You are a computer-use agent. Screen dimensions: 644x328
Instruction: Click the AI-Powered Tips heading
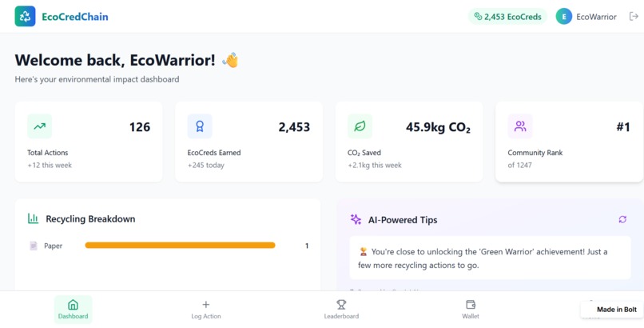(x=403, y=220)
